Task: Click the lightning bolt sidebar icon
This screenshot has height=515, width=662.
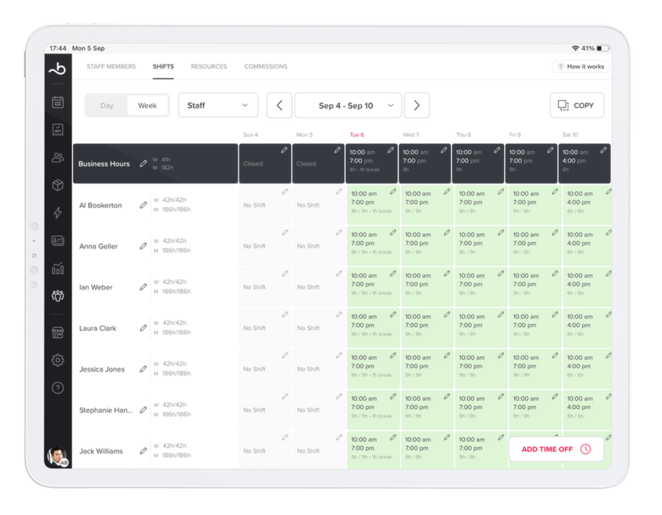Action: (x=58, y=213)
